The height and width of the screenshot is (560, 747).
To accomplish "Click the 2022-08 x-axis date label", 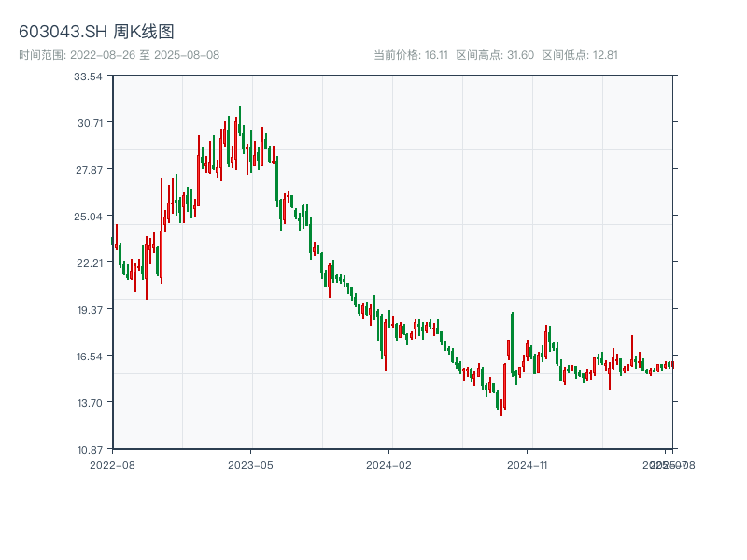I will pyautogui.click(x=112, y=464).
